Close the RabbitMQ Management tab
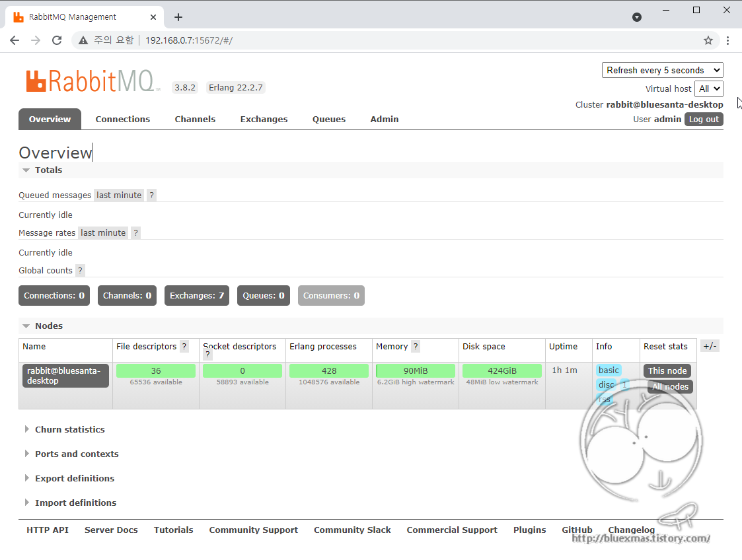 [153, 17]
